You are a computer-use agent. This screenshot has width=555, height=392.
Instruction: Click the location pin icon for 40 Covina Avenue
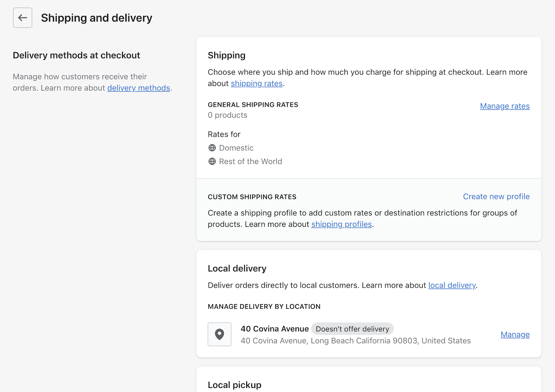(x=219, y=334)
